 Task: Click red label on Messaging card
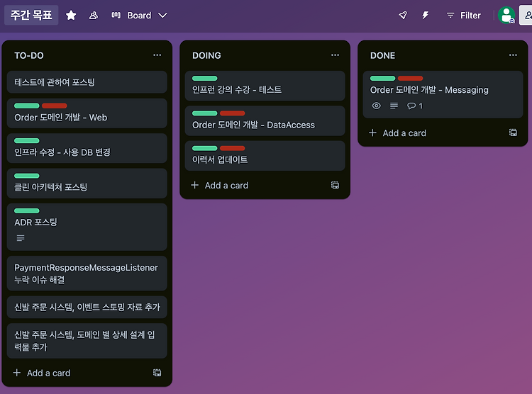tap(410, 79)
